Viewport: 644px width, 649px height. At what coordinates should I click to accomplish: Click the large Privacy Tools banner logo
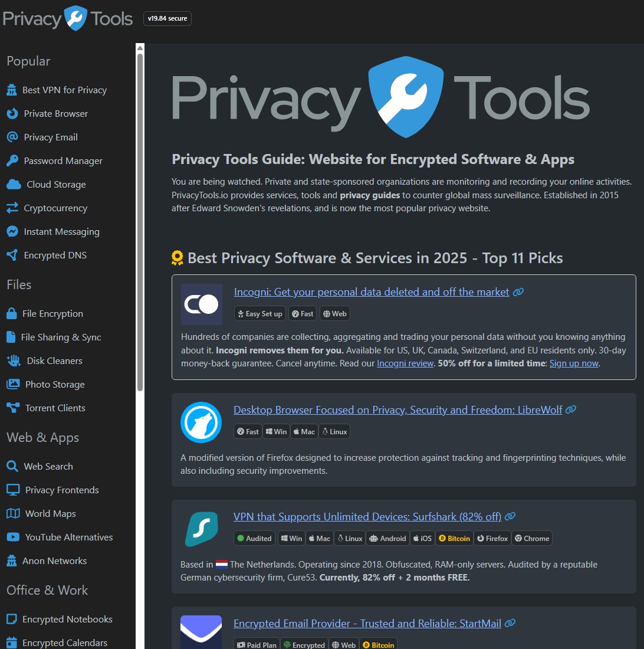point(380,99)
